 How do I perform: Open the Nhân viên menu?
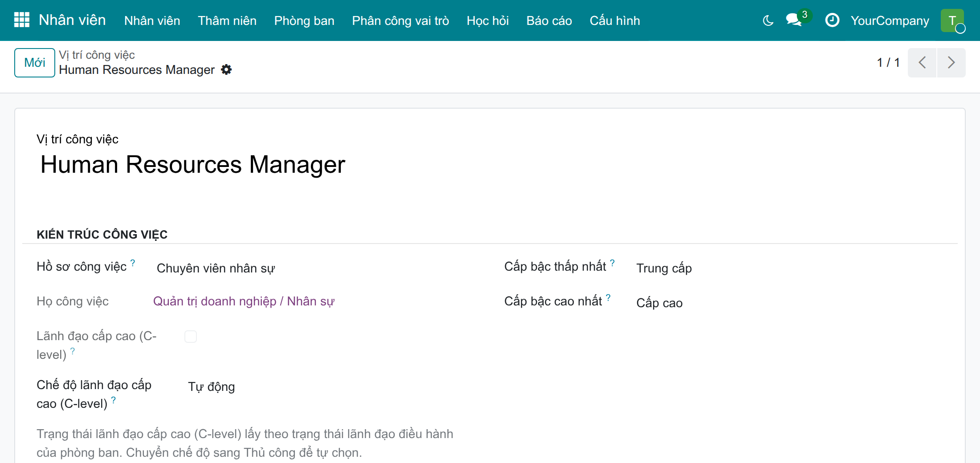(x=152, y=20)
